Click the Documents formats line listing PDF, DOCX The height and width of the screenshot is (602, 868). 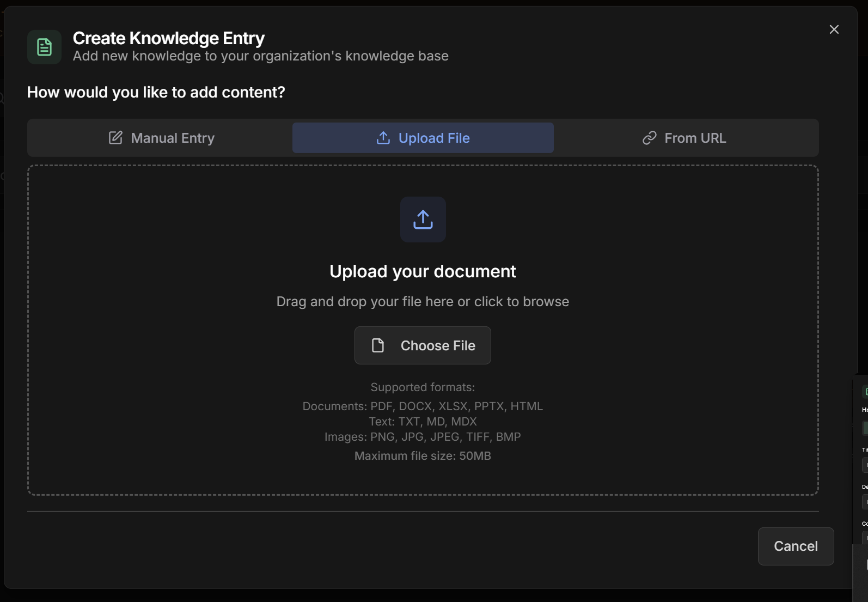coord(423,406)
